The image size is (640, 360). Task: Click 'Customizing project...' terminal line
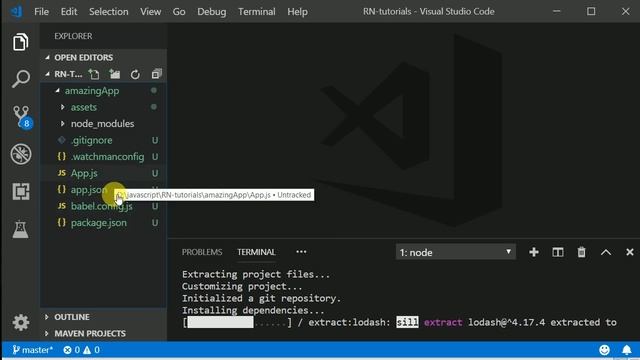click(242, 286)
